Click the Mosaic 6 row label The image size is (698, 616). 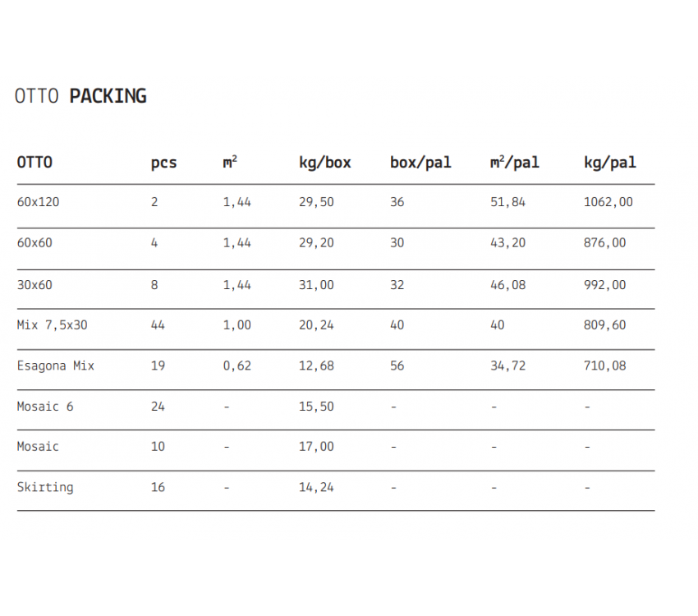pos(45,407)
